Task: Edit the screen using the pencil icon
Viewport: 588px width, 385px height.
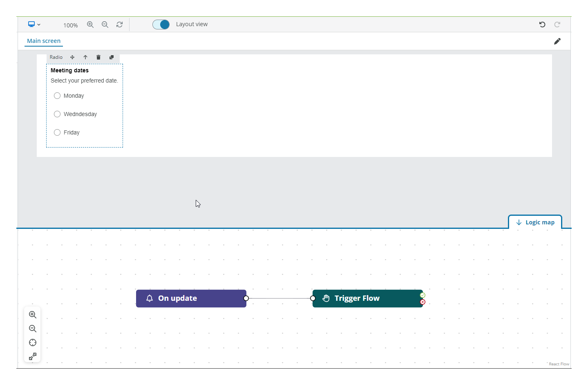Action: [557, 41]
